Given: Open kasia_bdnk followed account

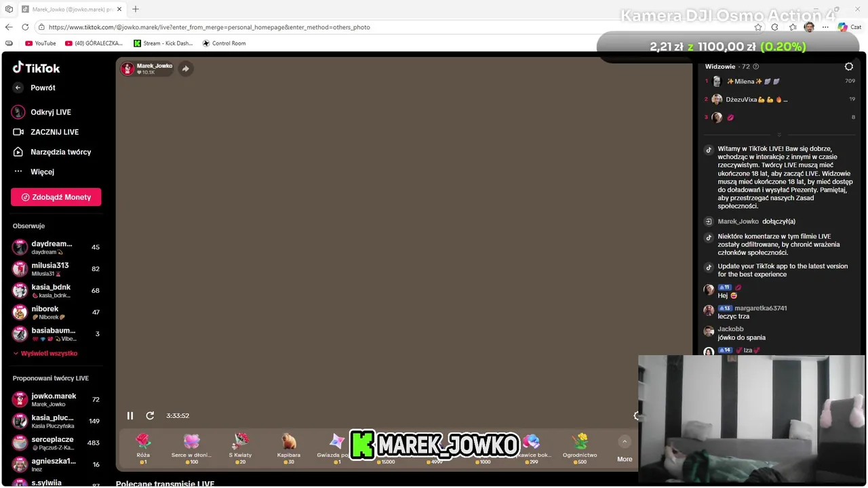Looking at the screenshot, I should [x=56, y=291].
